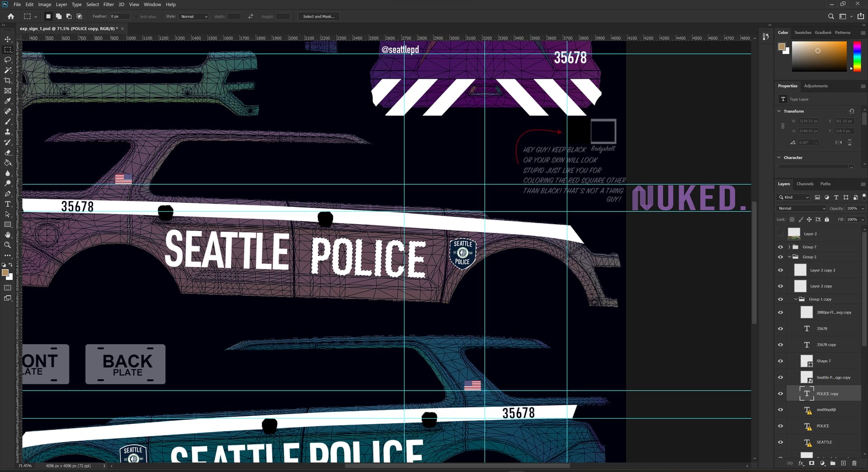Open the Adjustments panel tab
The image size is (868, 472).
click(816, 86)
